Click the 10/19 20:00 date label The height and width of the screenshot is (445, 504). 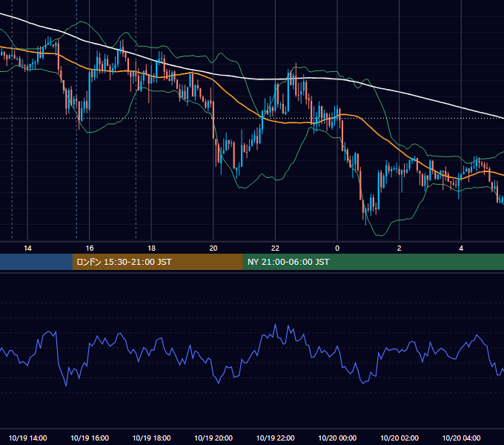point(213,438)
